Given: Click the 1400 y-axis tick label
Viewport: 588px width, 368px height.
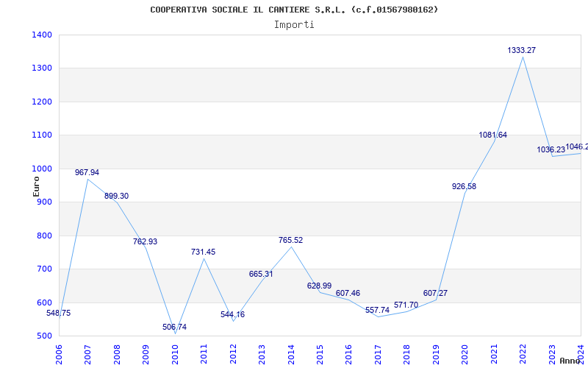Looking at the screenshot, I should (42, 35).
